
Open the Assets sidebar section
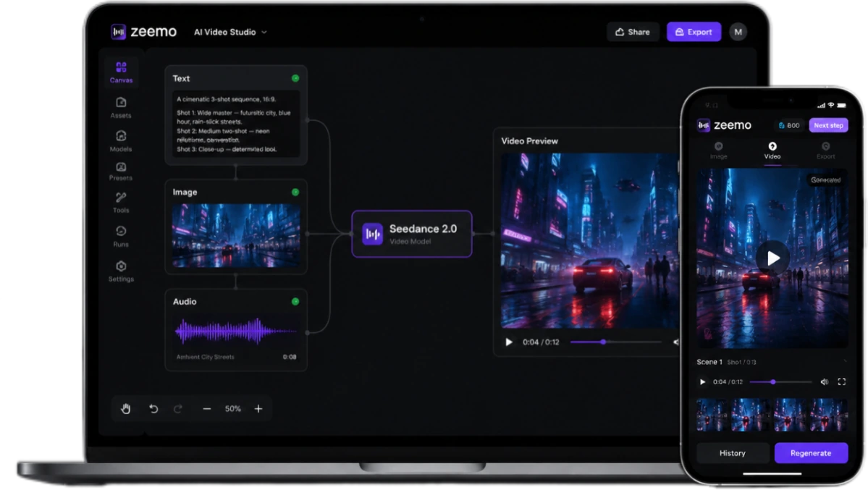tap(121, 107)
